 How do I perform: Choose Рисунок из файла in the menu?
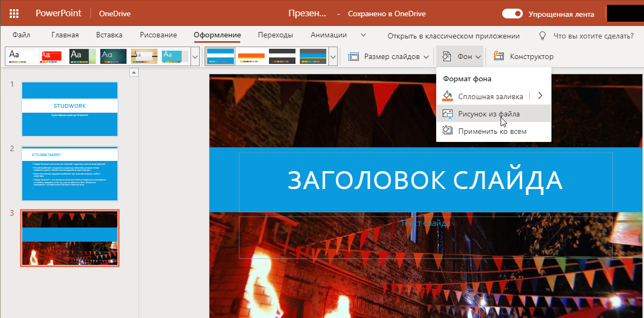point(489,114)
